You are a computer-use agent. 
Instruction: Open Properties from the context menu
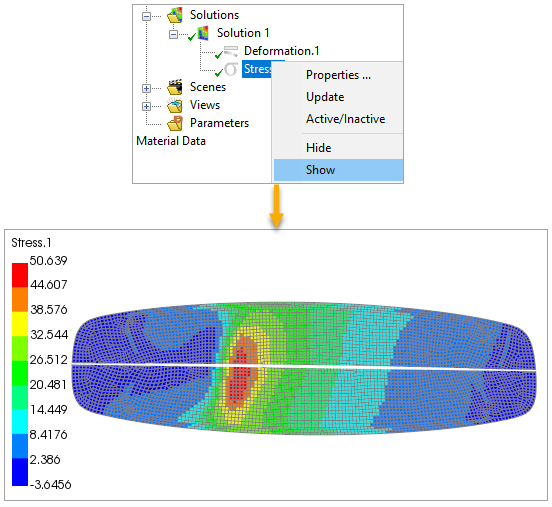coord(338,75)
